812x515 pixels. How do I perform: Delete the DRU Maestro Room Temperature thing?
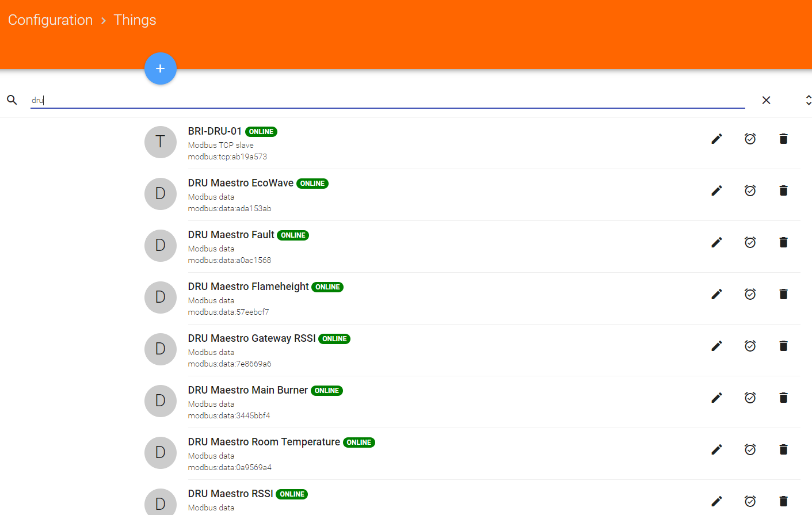(x=783, y=449)
